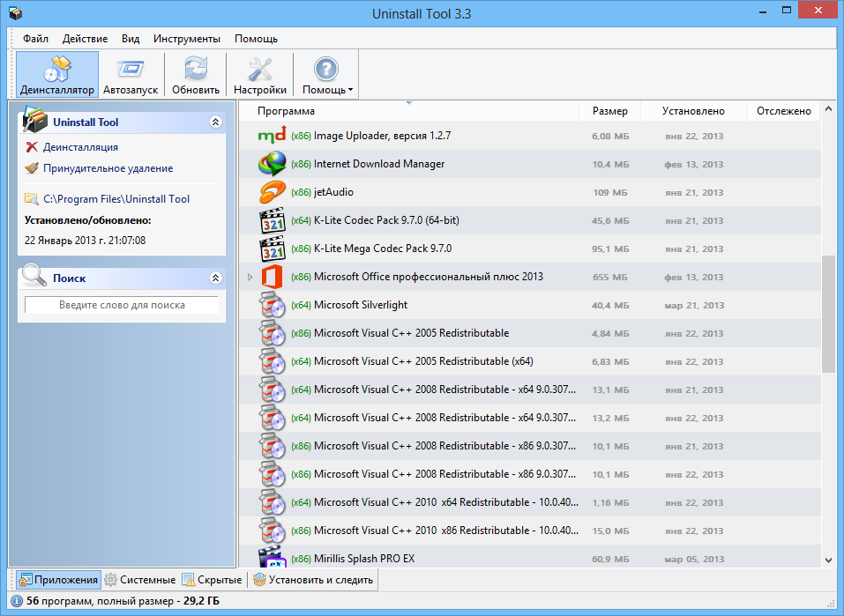Screen dimensions: 844x616
Task: Collapse the Поиск panel
Action: point(215,278)
